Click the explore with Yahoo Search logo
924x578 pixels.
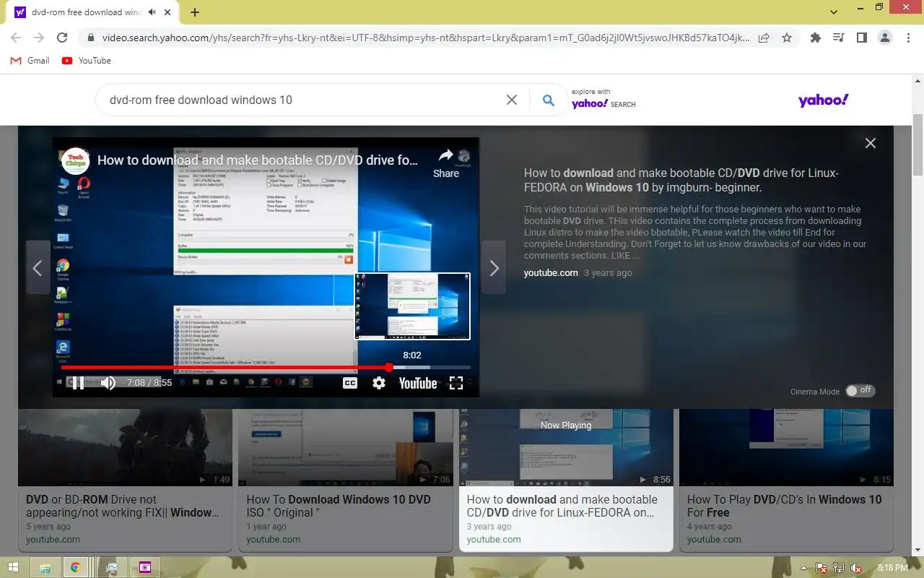pyautogui.click(x=603, y=103)
